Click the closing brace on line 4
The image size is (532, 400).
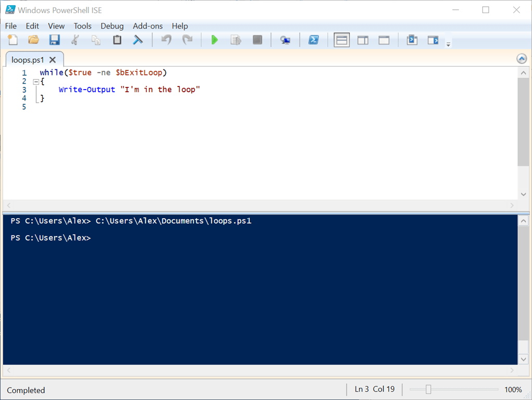[42, 98]
